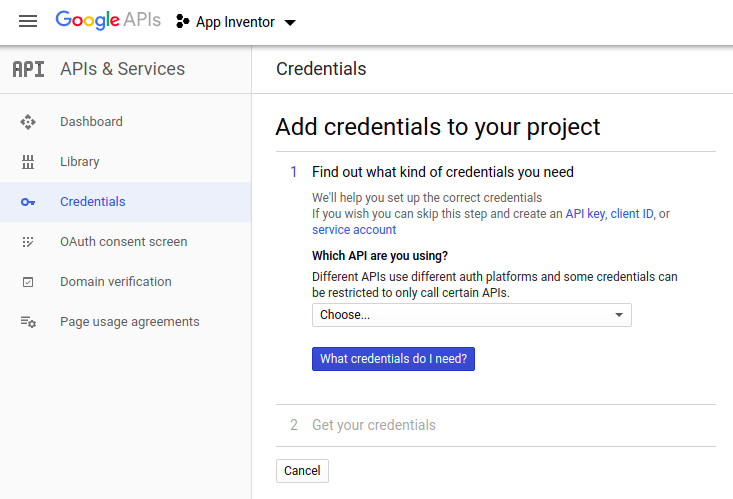Click the Page usage agreements icon
This screenshot has width=733, height=499.
click(x=28, y=322)
